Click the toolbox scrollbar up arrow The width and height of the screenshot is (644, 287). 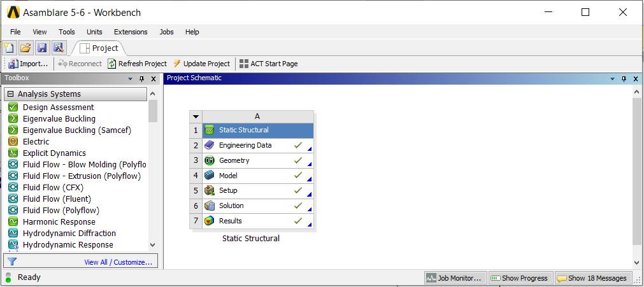tap(153, 94)
